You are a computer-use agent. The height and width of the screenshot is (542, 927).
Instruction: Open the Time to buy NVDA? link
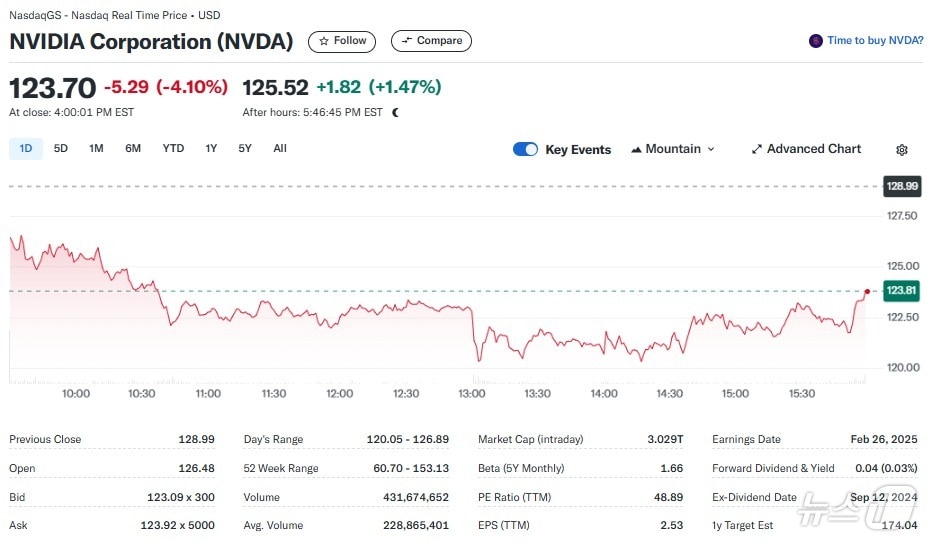point(875,41)
